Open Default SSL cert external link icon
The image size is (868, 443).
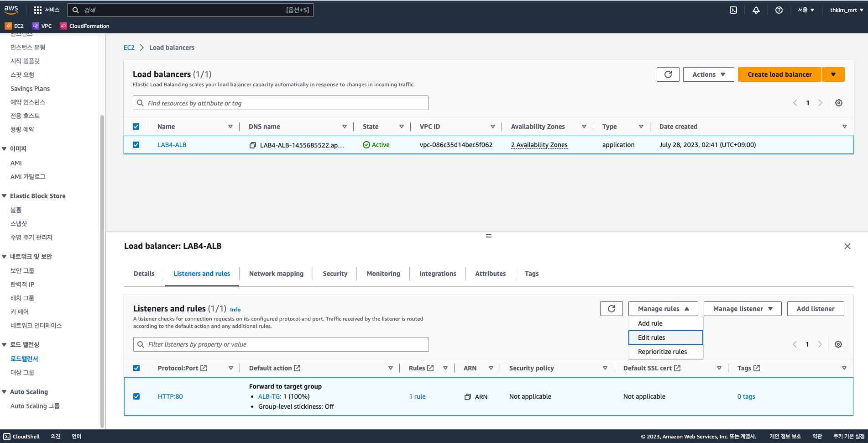[x=677, y=368]
